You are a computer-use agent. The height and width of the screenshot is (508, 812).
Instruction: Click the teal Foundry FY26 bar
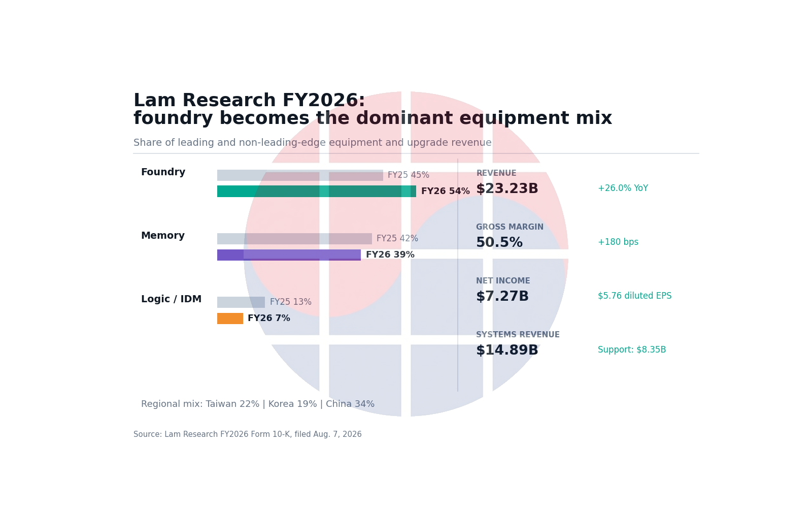(317, 192)
